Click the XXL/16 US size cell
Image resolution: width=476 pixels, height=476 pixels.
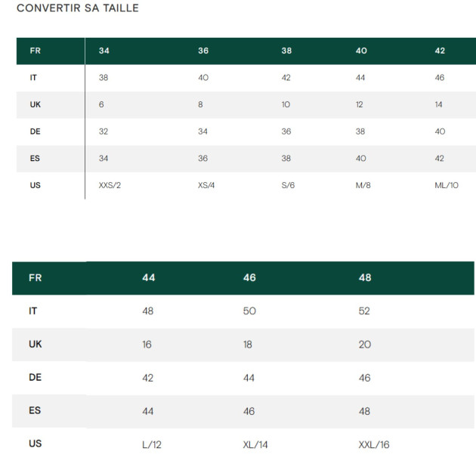(x=374, y=444)
